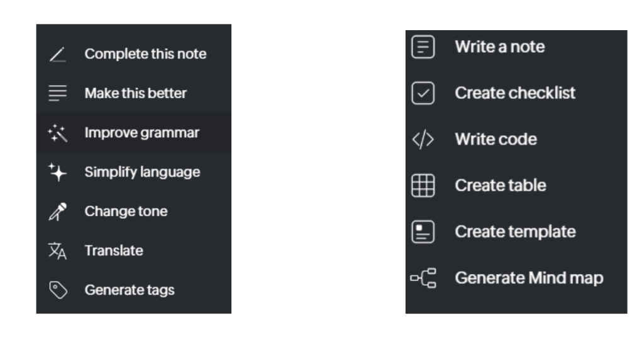Click the microphone icon for Change tone
The image size is (644, 362).
pyautogui.click(x=58, y=212)
